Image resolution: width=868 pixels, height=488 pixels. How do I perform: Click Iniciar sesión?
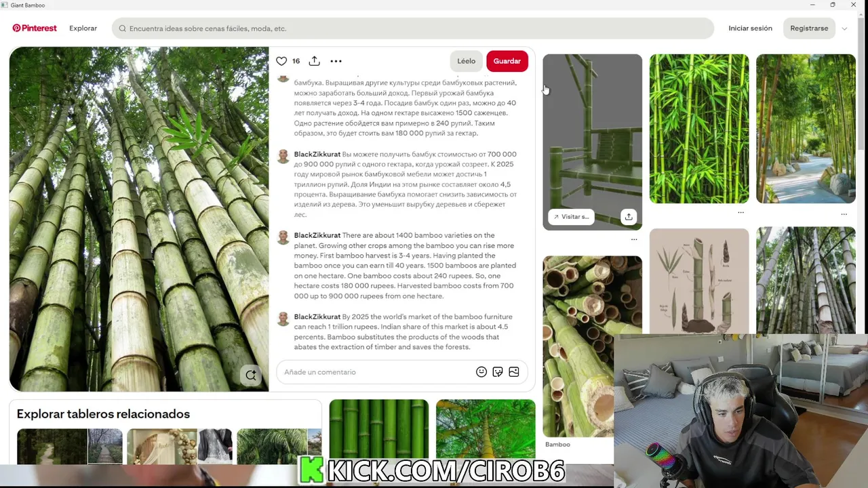click(x=750, y=28)
